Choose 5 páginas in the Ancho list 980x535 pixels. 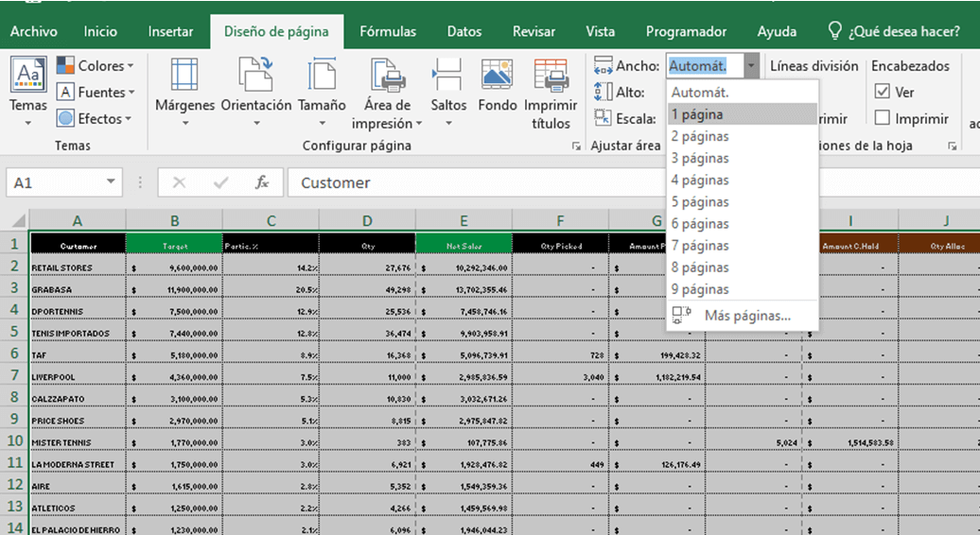(742, 201)
